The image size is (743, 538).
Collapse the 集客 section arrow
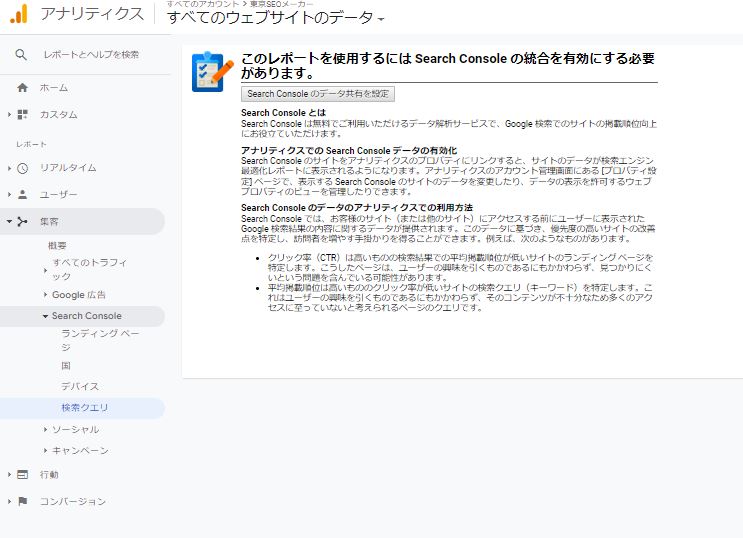(9, 221)
